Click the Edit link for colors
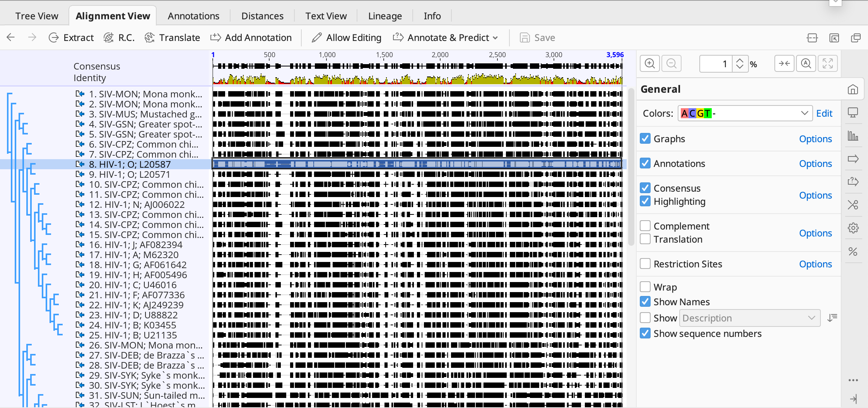 (824, 113)
